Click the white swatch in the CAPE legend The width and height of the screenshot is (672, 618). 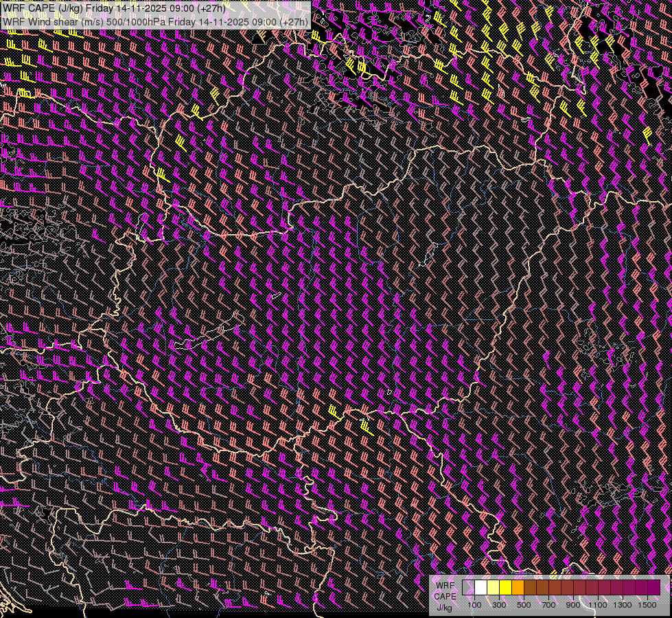480,588
